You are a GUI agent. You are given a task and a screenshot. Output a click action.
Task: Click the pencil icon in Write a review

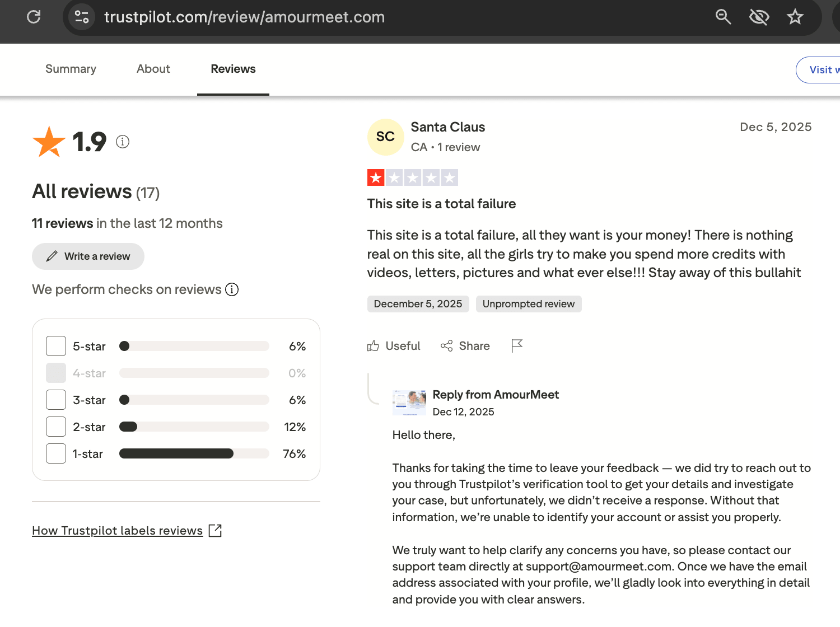pos(52,256)
